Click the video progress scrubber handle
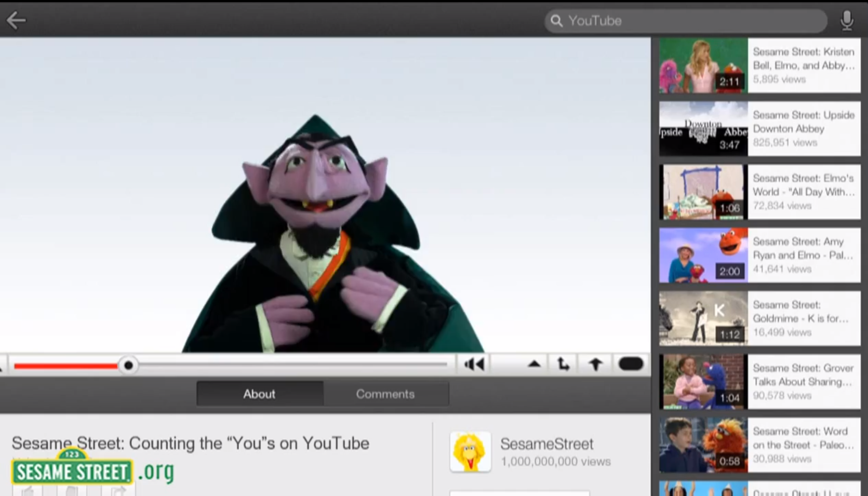868x496 pixels. [x=128, y=366]
